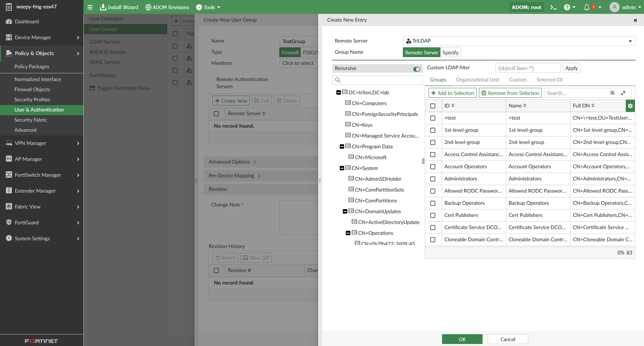644x346 pixels.
Task: Click the splitter handle left of user group dialog
Action: click(x=196, y=181)
